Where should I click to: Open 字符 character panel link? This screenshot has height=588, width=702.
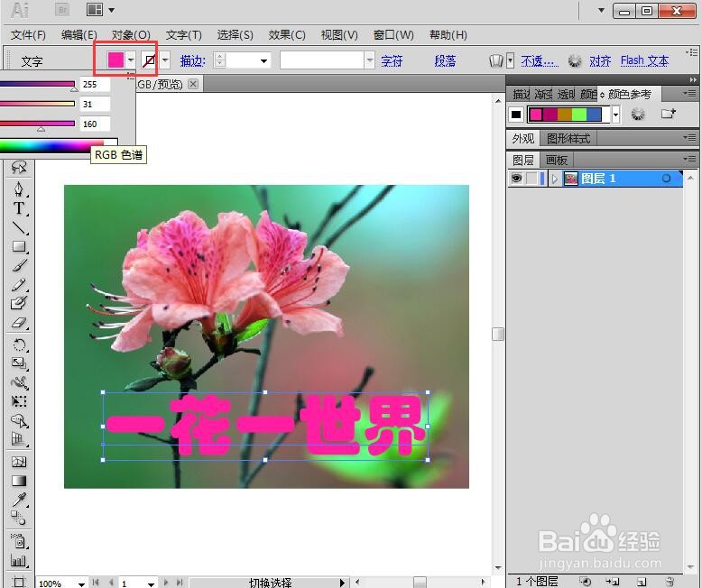click(392, 60)
